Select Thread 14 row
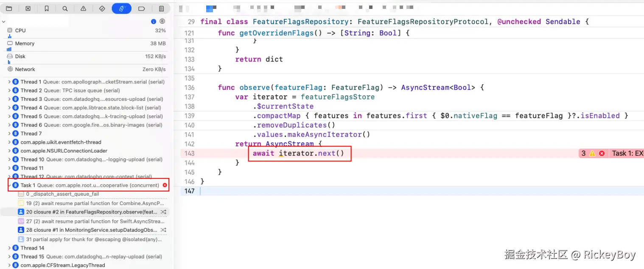The image size is (644, 269). click(x=87, y=248)
